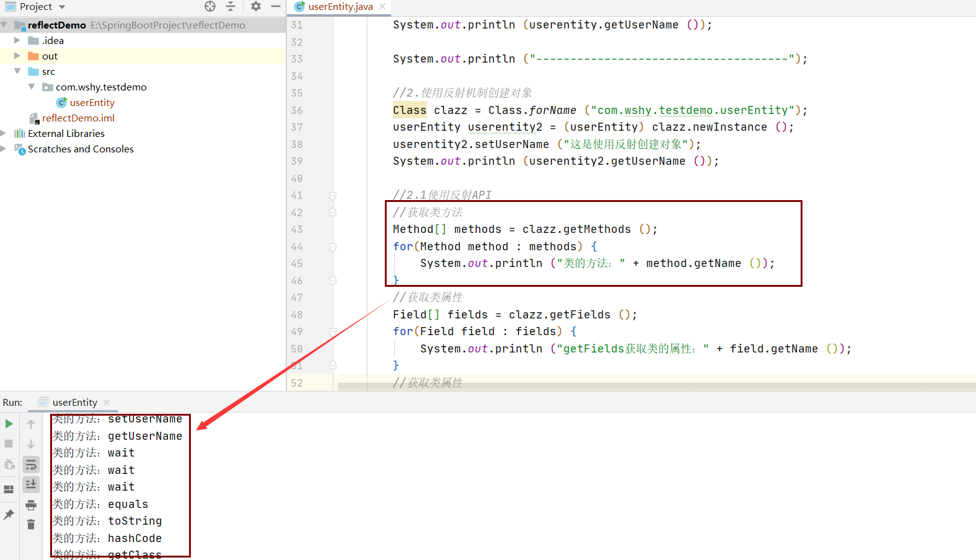The width and height of the screenshot is (976, 560).
Task: Click line number 43 in the gutter
Action: tap(297, 229)
